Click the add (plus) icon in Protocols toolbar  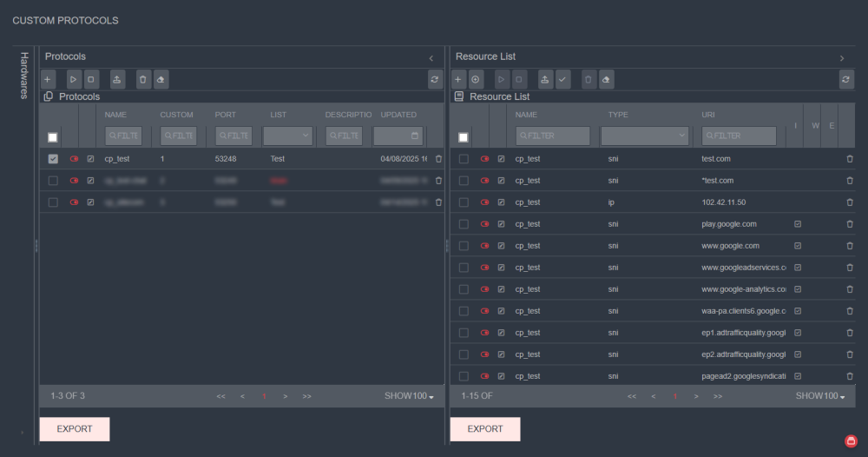coord(48,79)
